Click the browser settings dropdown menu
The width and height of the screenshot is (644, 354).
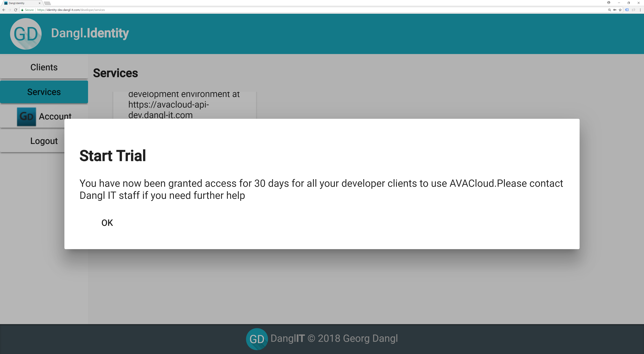[640, 10]
